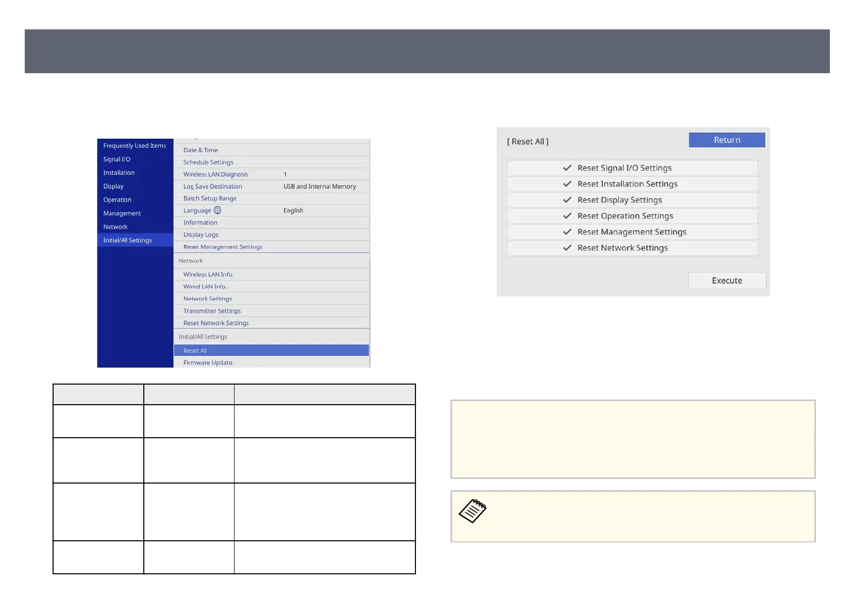Open Firmware Update entry
Image resolution: width=868 pixels, height=614 pixels.
tap(272, 362)
